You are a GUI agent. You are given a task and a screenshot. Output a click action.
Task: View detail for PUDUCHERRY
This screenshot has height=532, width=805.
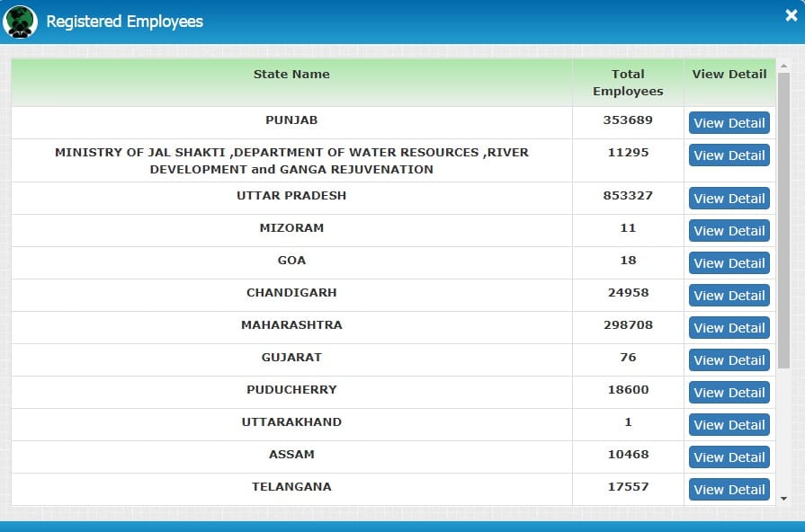(729, 392)
